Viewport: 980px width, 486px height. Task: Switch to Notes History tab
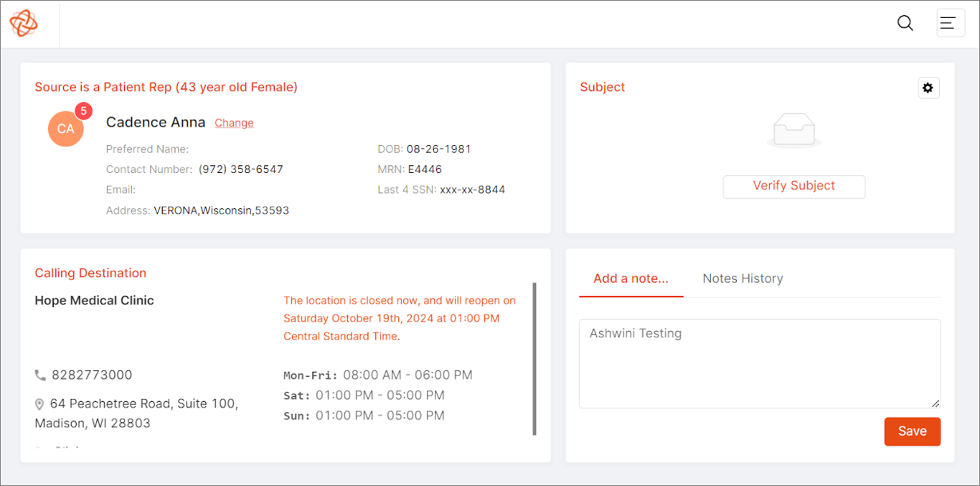(x=743, y=279)
